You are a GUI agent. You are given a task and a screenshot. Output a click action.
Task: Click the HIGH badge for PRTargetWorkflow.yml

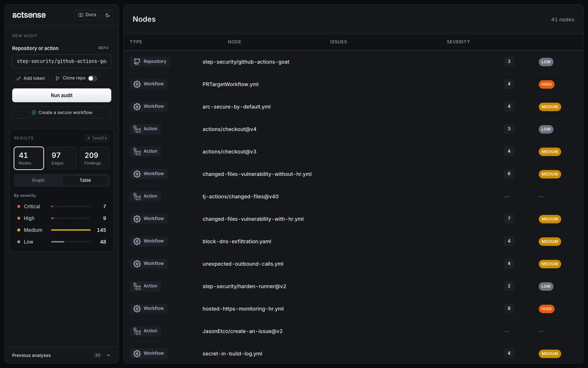click(546, 84)
